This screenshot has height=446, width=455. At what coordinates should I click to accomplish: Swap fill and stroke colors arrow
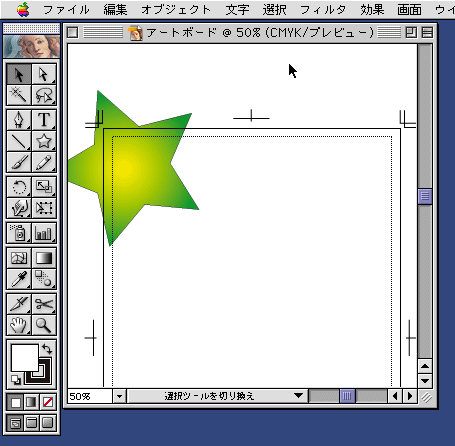coord(47,349)
